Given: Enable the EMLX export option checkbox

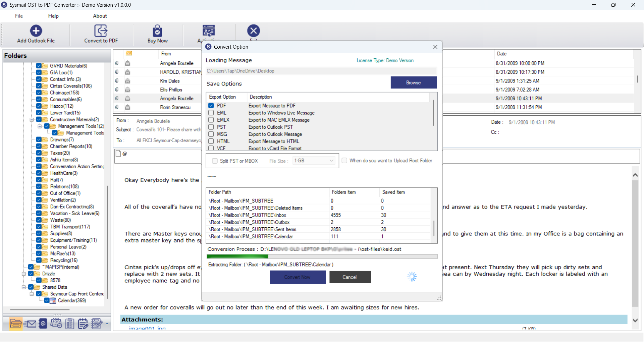Looking at the screenshot, I should point(211,120).
